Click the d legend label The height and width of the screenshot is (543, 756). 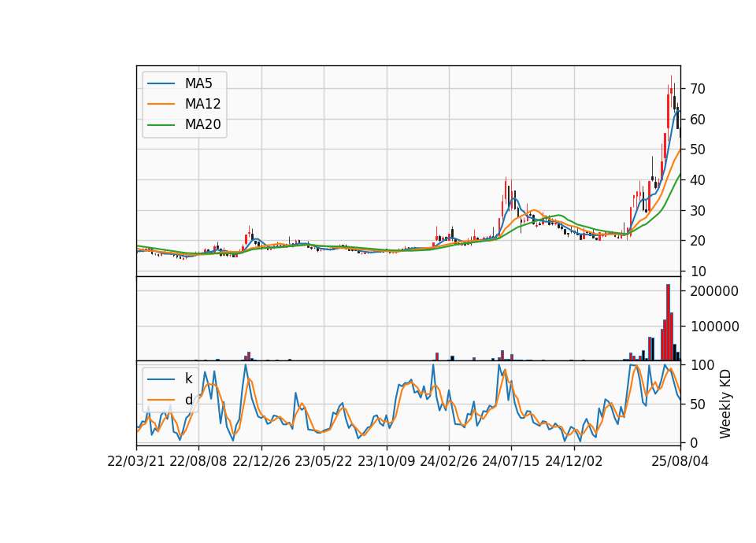(188, 400)
